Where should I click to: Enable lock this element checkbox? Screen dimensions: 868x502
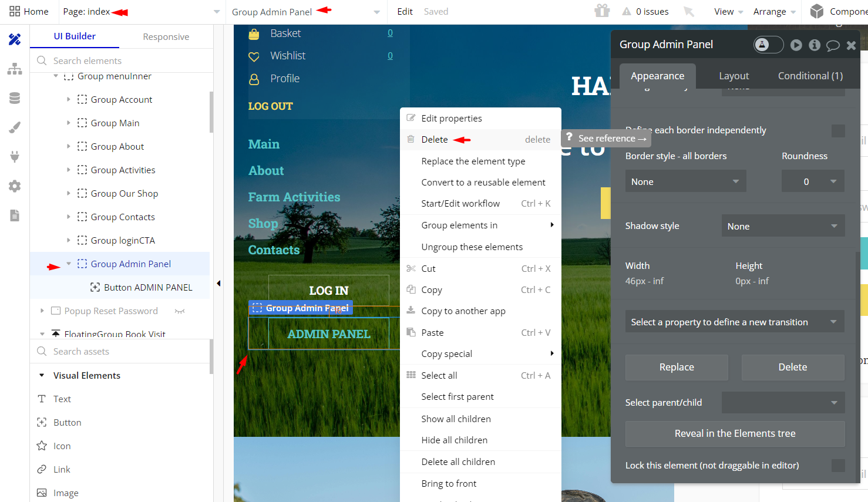click(838, 466)
